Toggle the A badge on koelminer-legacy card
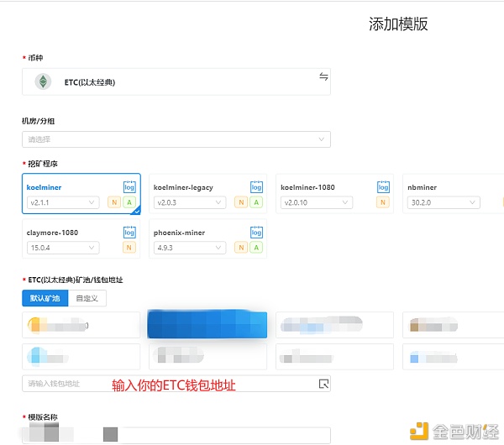 pyautogui.click(x=255, y=202)
